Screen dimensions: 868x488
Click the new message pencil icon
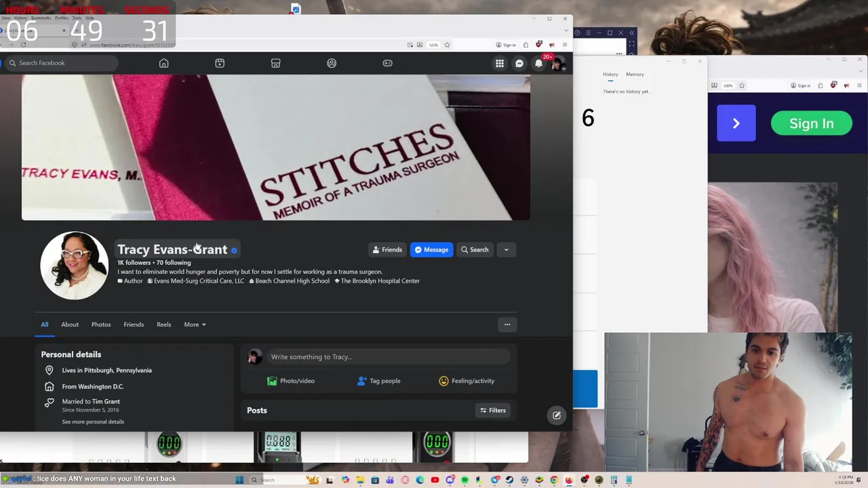point(556,415)
